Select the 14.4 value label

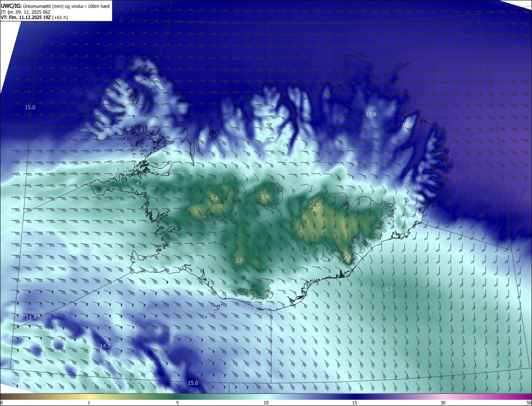tap(31, 317)
